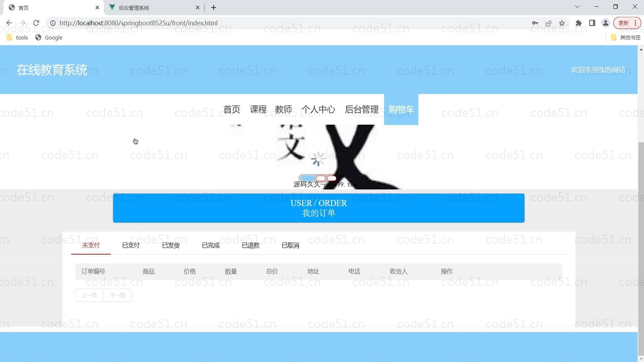Open the tools bookmark folder

17,38
